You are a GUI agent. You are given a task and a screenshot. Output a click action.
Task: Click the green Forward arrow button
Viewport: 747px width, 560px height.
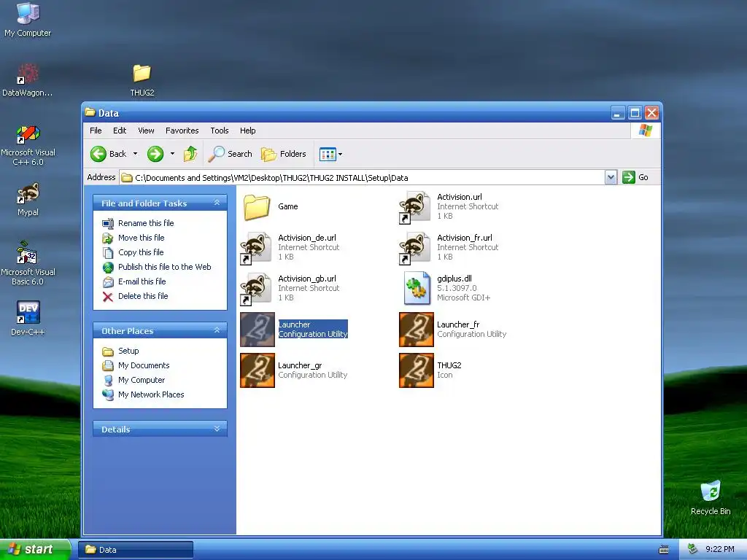pyautogui.click(x=155, y=154)
